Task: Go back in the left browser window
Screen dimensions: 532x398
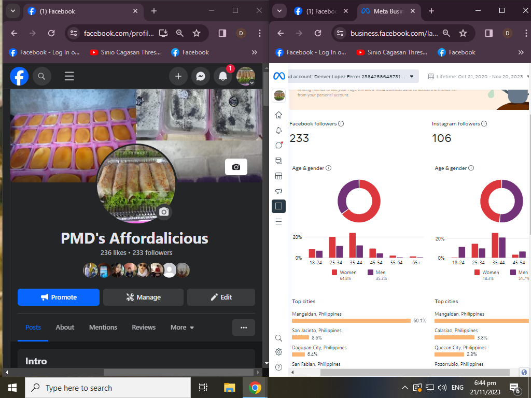Action: [x=14, y=33]
